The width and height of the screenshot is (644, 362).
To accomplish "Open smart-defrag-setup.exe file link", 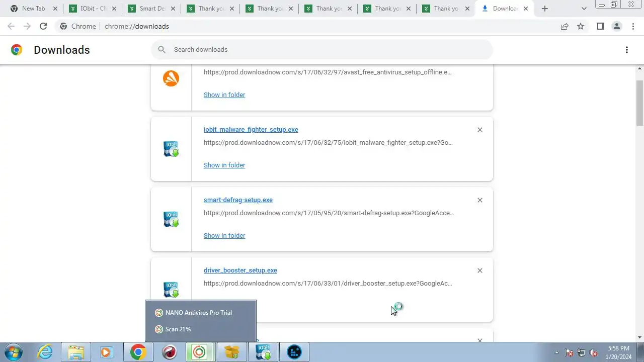I will coord(238,200).
